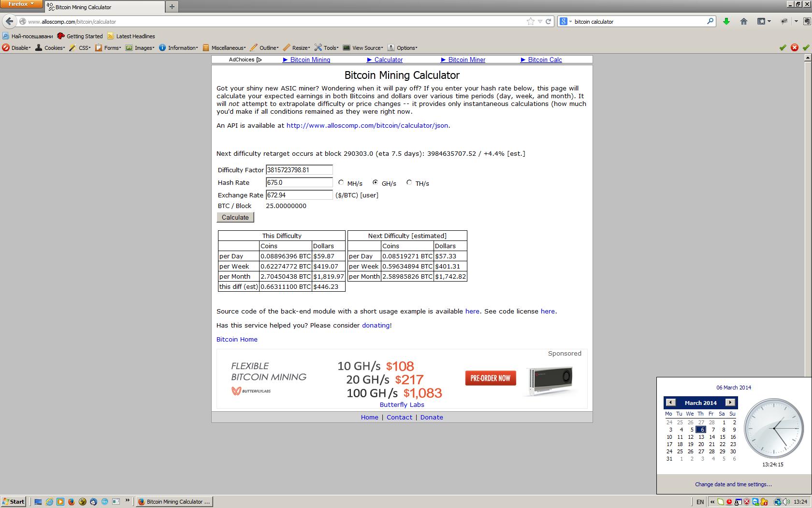
Task: Click the first green checkmark developer icon
Action: (783, 47)
